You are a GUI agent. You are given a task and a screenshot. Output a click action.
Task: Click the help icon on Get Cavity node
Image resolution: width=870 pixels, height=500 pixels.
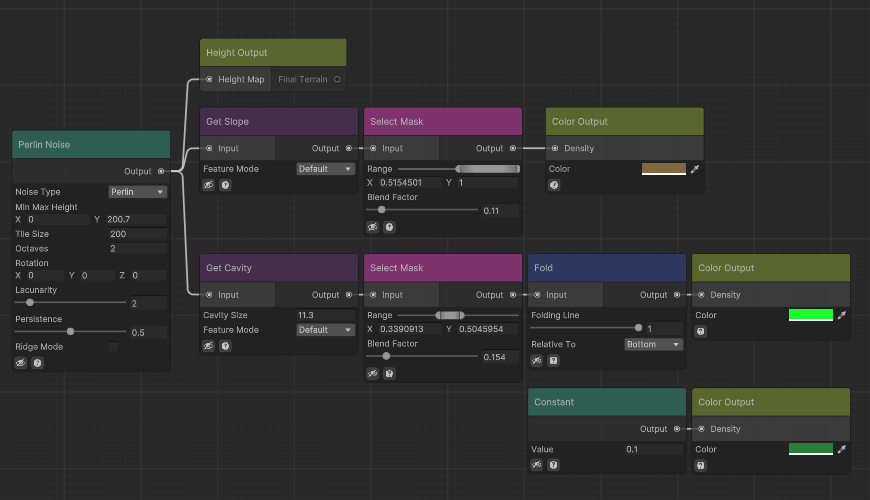(225, 346)
